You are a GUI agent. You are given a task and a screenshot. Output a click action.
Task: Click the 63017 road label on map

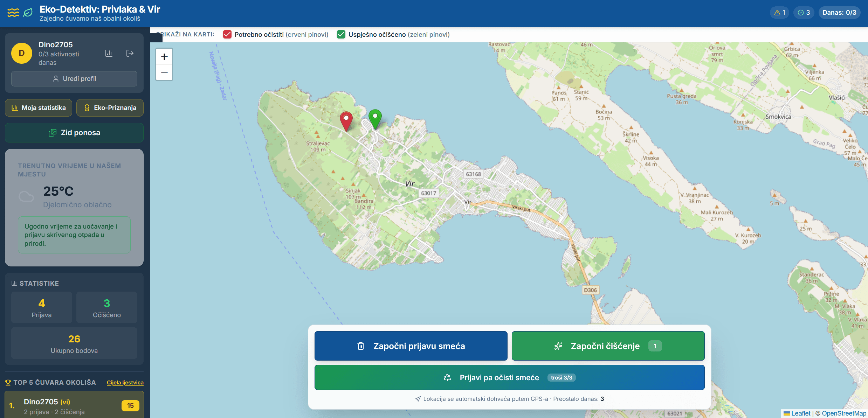[429, 193]
